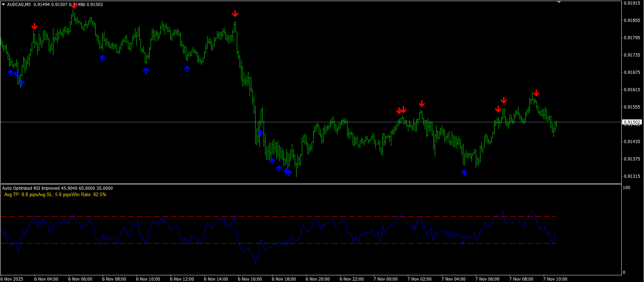Click the 'Win Rate: 82.5%' statistic
Viewport: 644px width, 282px height.
pos(89,195)
